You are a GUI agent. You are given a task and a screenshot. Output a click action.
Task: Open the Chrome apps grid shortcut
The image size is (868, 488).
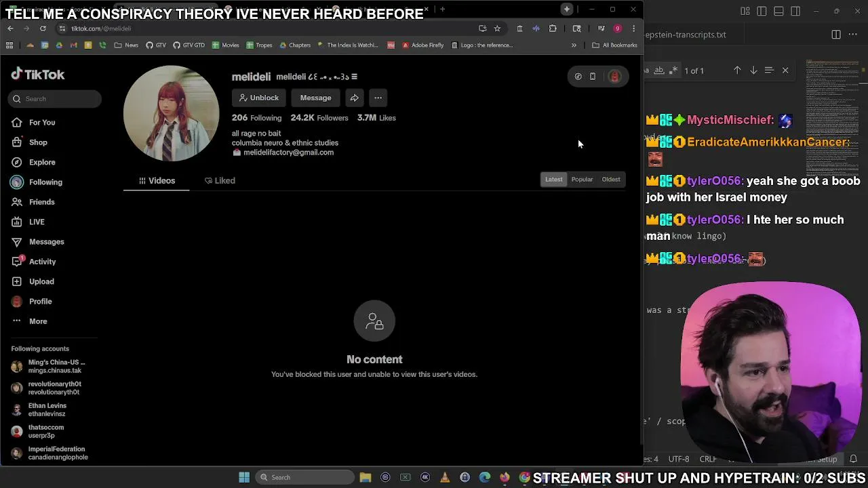[9, 45]
